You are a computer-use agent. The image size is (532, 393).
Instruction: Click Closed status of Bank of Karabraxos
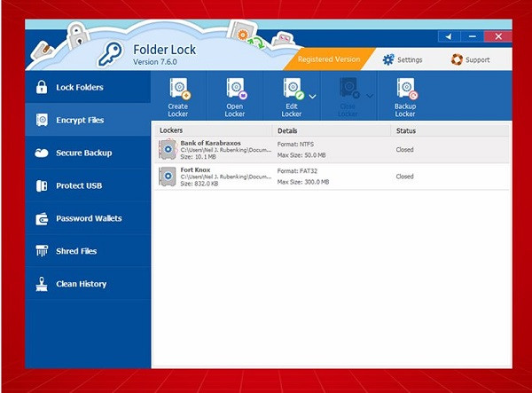405,150
